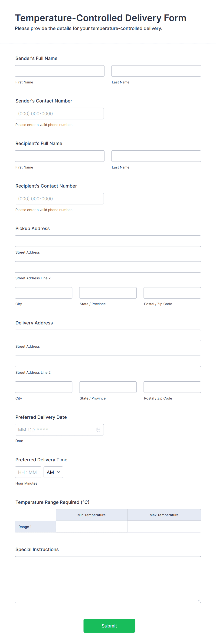Select AM in the delivery time selector

point(53,472)
